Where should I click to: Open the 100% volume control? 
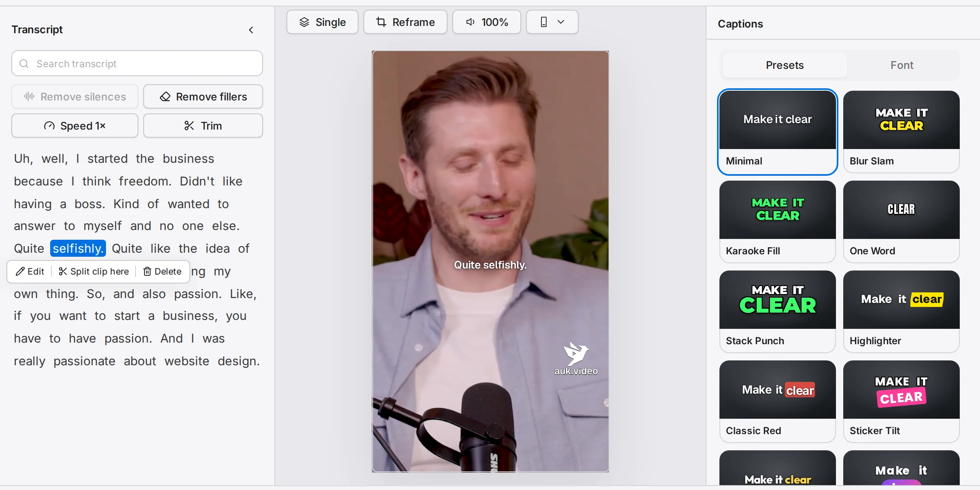(x=487, y=22)
